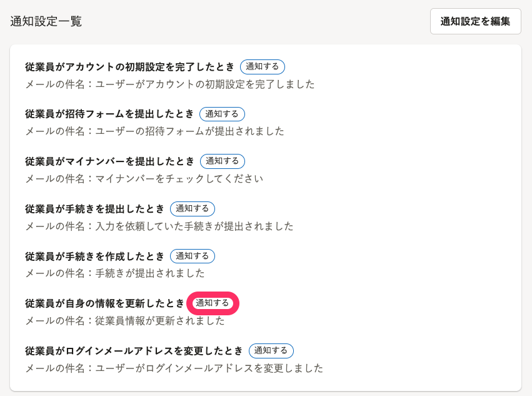
Task: Click the 通知する badge for 招待フォームを提出したとき
Action: [x=222, y=114]
